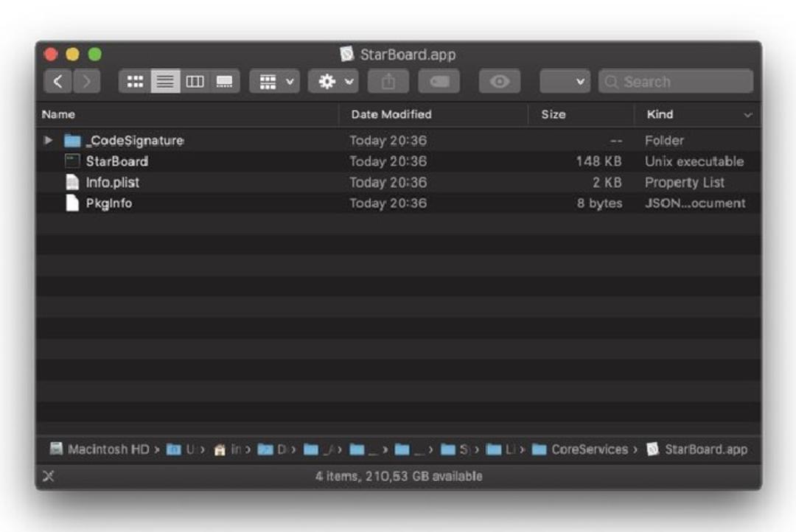Click the date of the Info.plist row
Image resolution: width=796 pixels, height=532 pixels.
(388, 182)
